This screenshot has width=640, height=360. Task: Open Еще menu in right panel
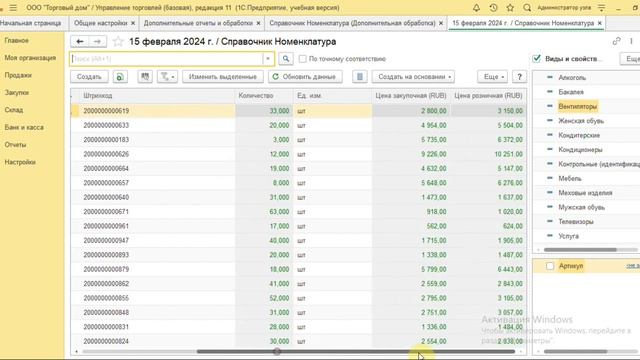[x=631, y=59]
